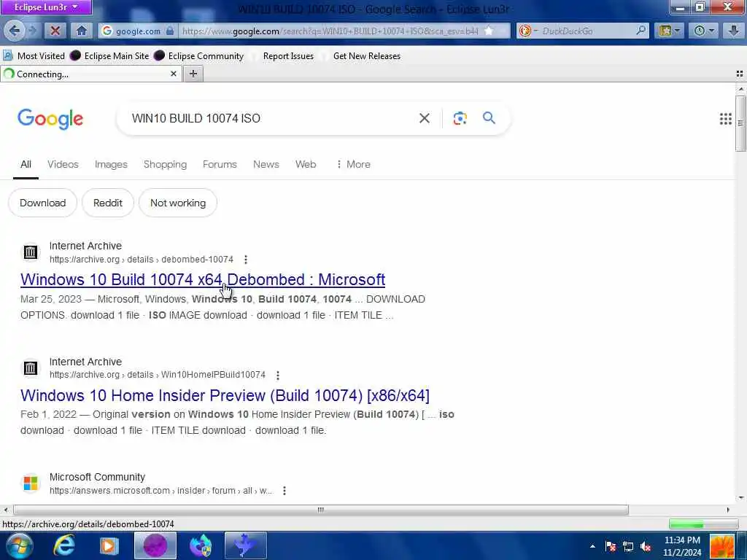Go back with the browser back arrow
This screenshot has height=560, width=747.
coord(14,31)
